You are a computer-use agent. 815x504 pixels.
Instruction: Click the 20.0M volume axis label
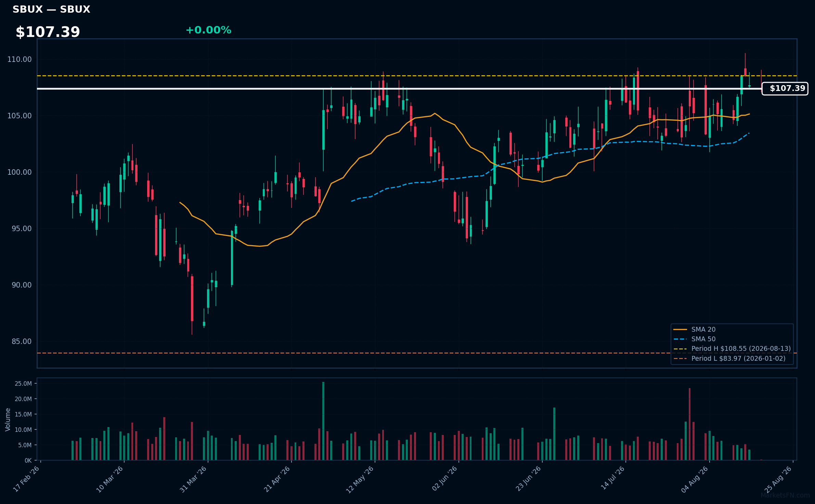pos(23,399)
